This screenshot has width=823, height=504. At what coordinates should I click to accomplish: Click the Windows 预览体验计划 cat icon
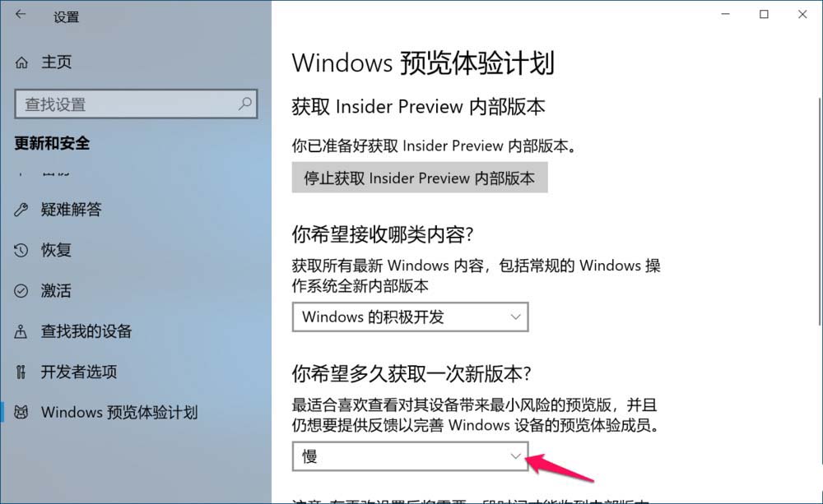[21, 412]
